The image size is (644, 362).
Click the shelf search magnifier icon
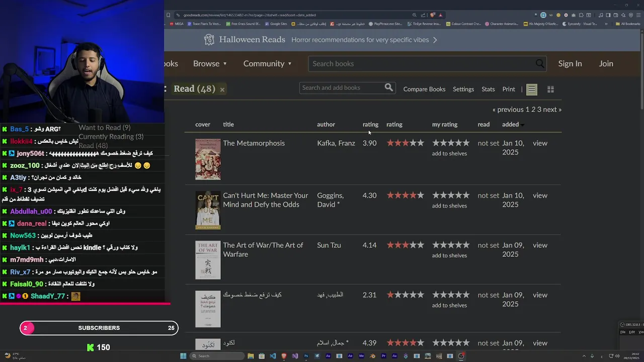click(388, 87)
